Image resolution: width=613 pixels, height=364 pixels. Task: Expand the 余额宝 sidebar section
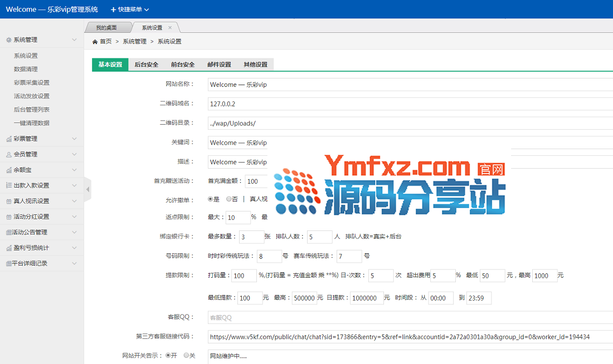coord(42,170)
